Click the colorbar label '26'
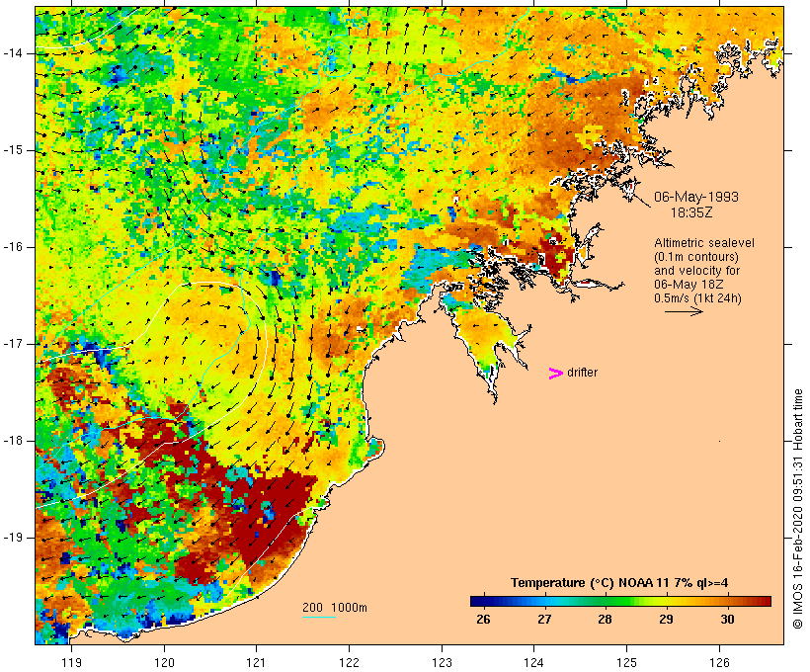This screenshot has width=810, height=672. (483, 620)
